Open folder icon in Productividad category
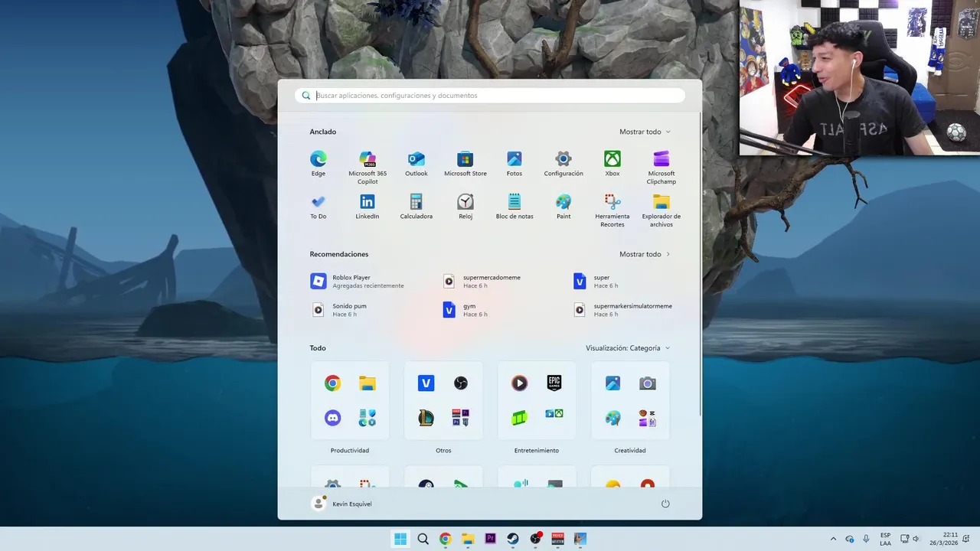This screenshot has height=551, width=980. [x=367, y=383]
